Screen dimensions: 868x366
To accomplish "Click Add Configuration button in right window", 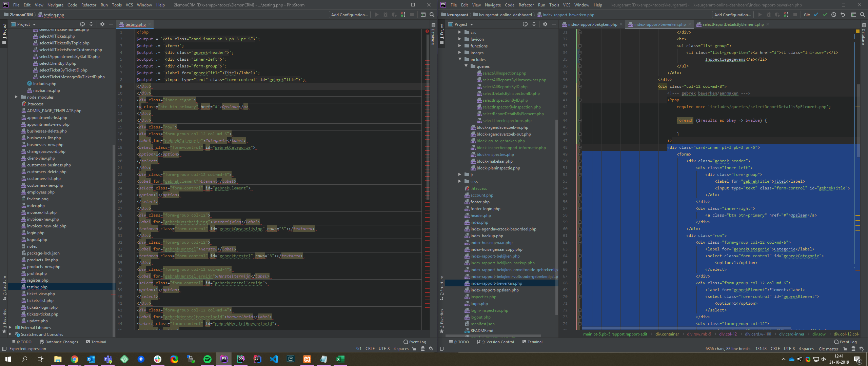I will [x=732, y=15].
